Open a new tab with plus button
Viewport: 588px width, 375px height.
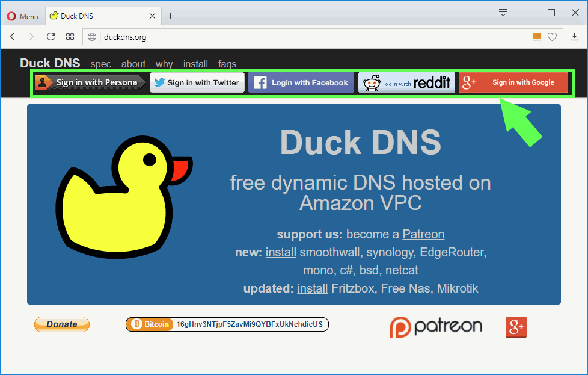pyautogui.click(x=170, y=16)
